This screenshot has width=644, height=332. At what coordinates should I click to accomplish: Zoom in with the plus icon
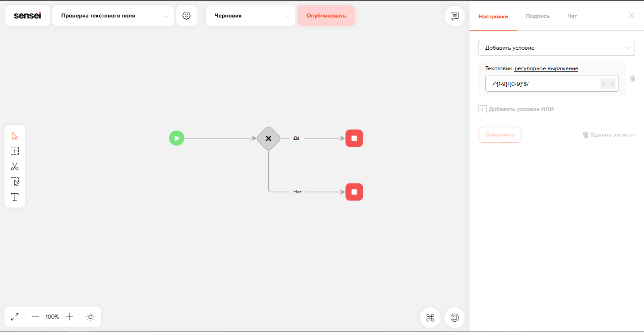click(69, 317)
